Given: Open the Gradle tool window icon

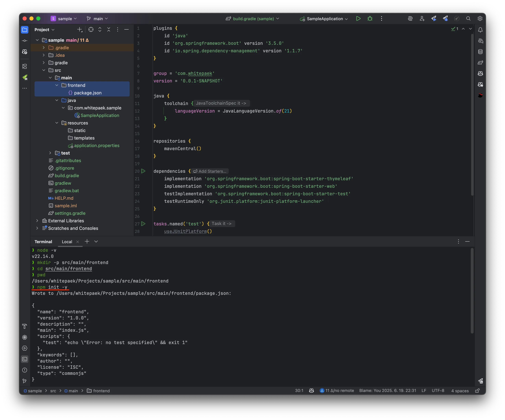Looking at the screenshot, I should click(480, 63).
